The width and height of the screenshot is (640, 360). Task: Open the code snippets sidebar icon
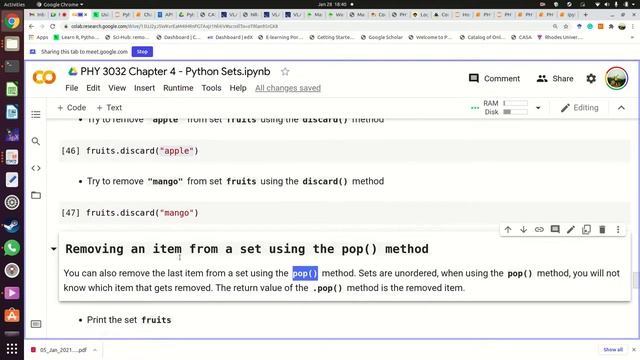36,168
